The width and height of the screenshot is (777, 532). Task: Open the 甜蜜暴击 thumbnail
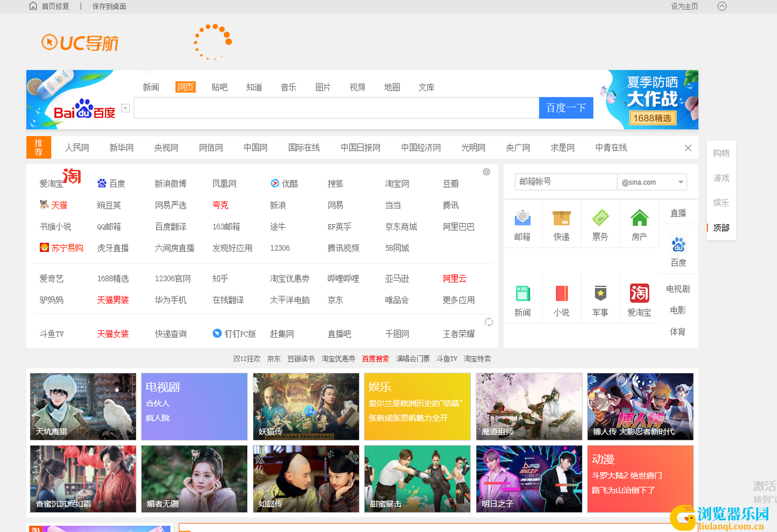point(417,478)
